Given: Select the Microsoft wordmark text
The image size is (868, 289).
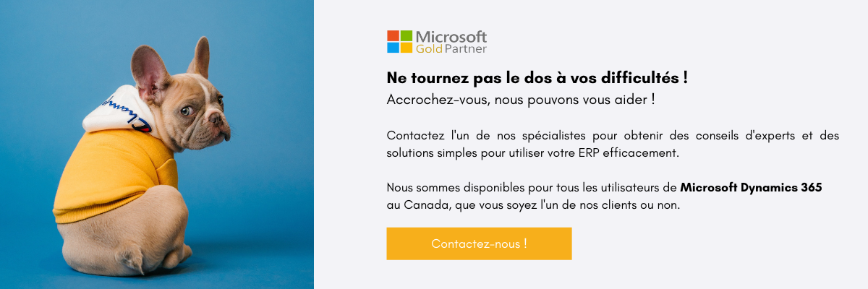Looking at the screenshot, I should click(451, 37).
